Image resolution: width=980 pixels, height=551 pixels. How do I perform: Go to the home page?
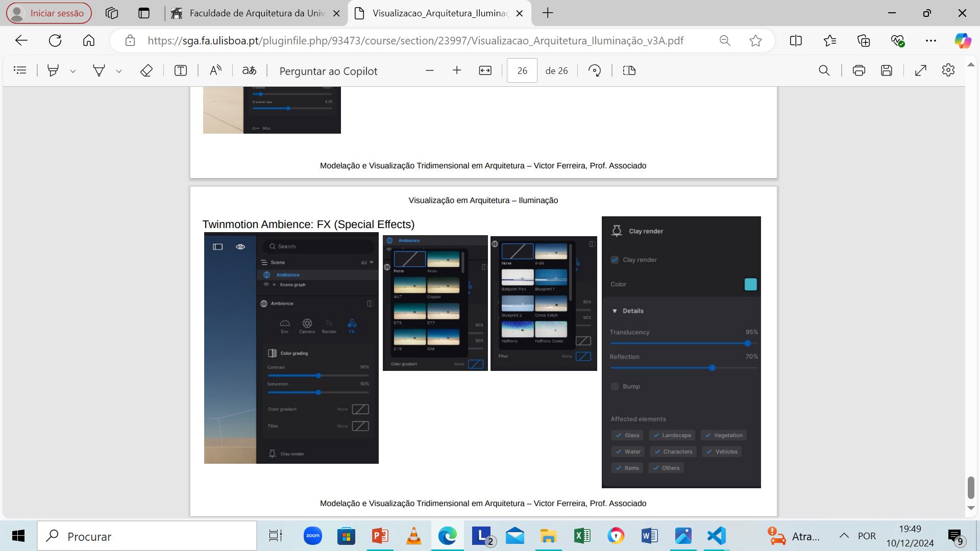(x=89, y=40)
